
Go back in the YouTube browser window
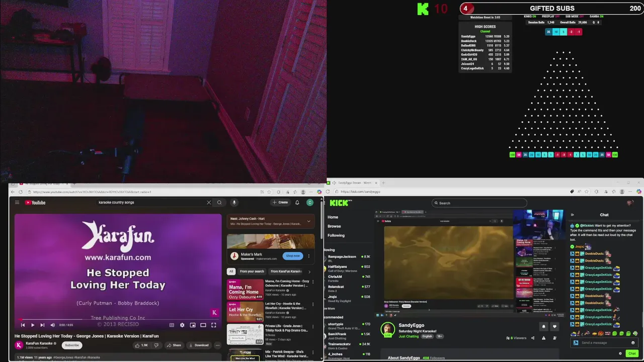click(13, 192)
